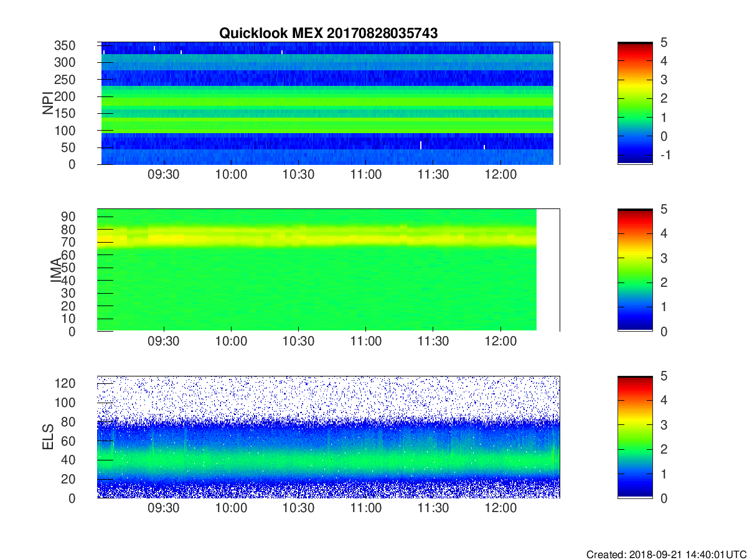Select the 11:30 time label under NPI plot

(433, 175)
